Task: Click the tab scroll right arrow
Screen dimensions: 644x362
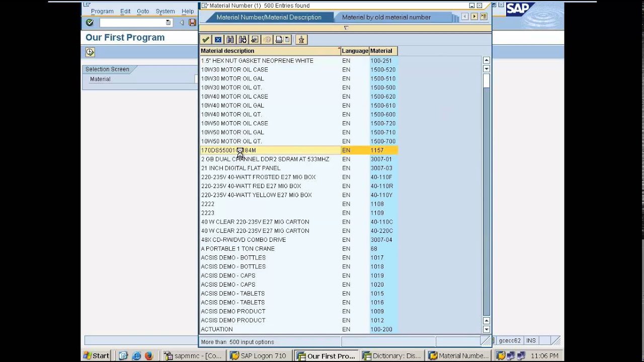Action: coord(474,17)
